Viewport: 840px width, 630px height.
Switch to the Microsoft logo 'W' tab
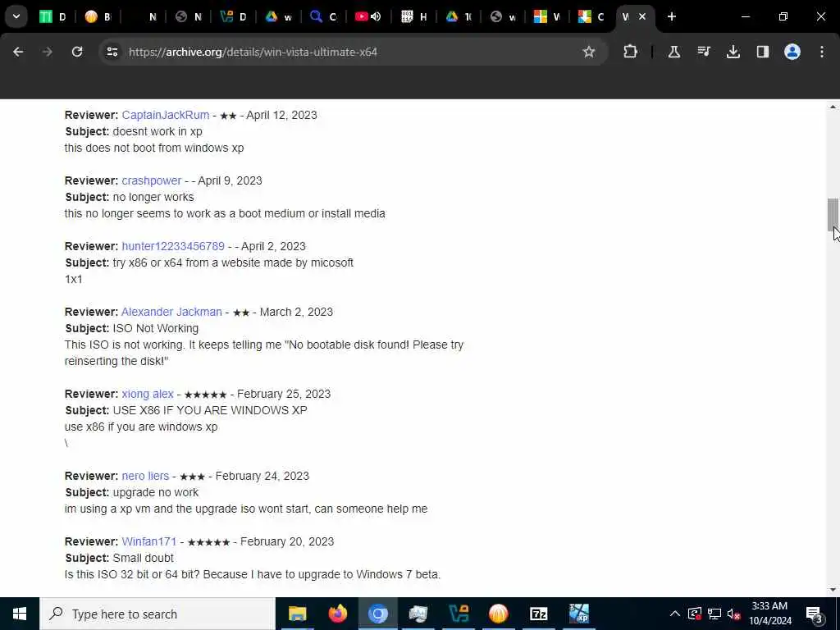click(x=549, y=16)
